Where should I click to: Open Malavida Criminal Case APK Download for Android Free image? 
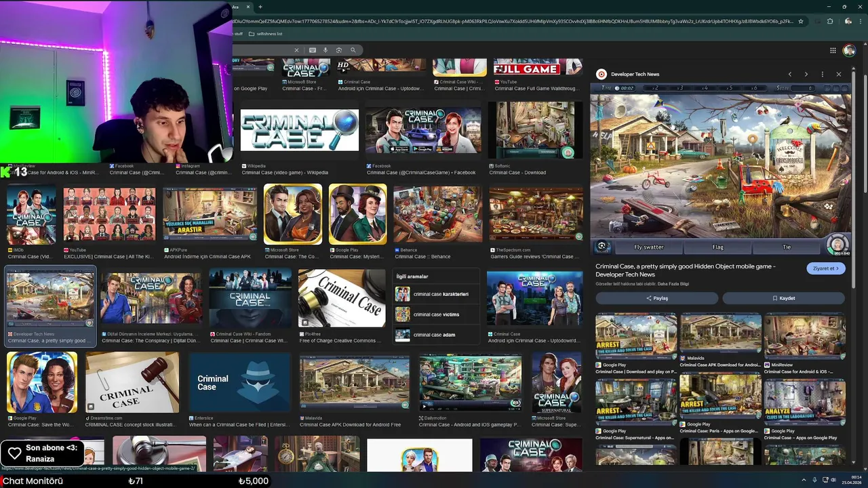(355, 383)
